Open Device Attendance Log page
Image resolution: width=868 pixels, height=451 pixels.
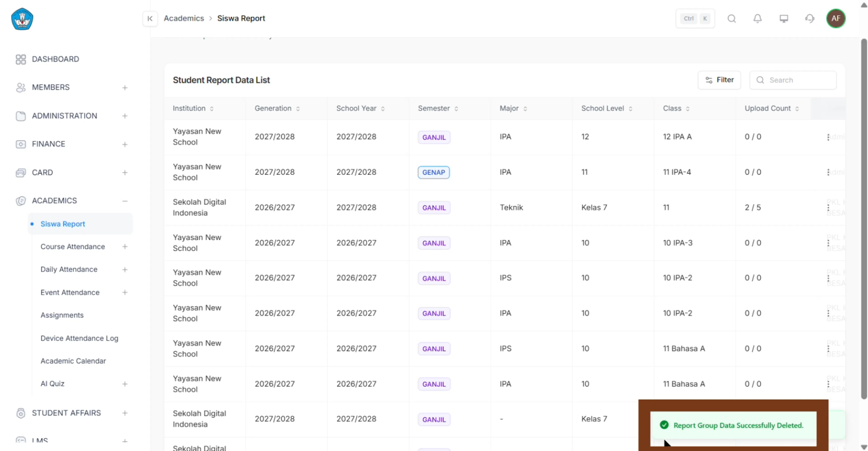click(79, 338)
